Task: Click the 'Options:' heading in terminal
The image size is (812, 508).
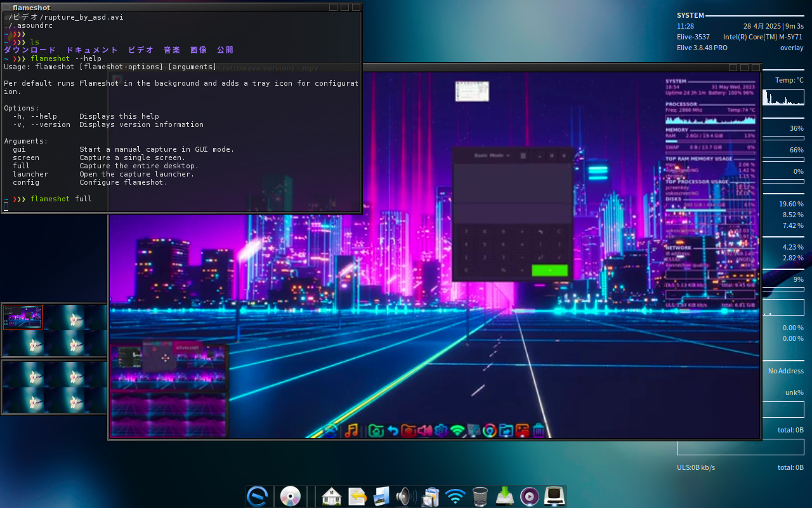Action: (x=22, y=108)
